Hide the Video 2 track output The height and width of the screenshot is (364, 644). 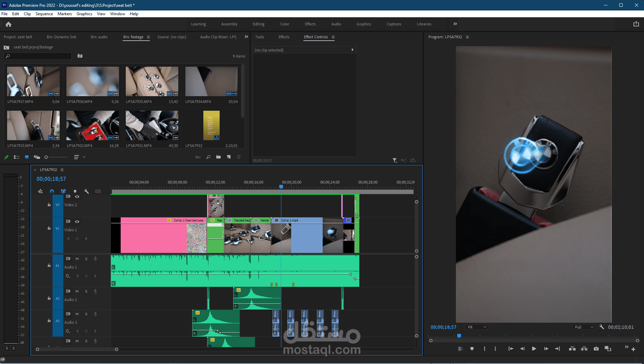point(77,197)
